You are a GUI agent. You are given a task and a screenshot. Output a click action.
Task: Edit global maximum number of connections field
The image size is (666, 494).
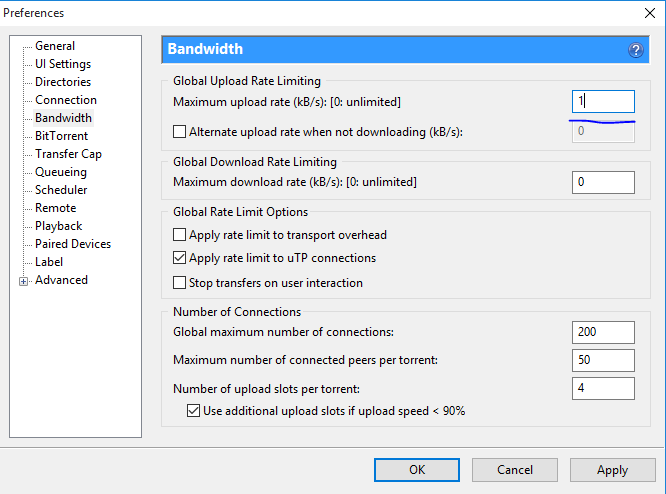tap(603, 332)
